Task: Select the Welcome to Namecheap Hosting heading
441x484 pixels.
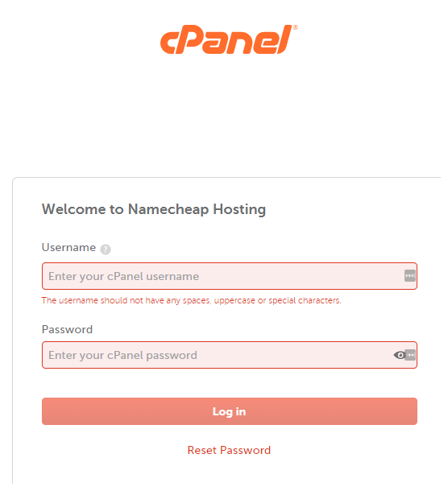Action: tap(154, 210)
